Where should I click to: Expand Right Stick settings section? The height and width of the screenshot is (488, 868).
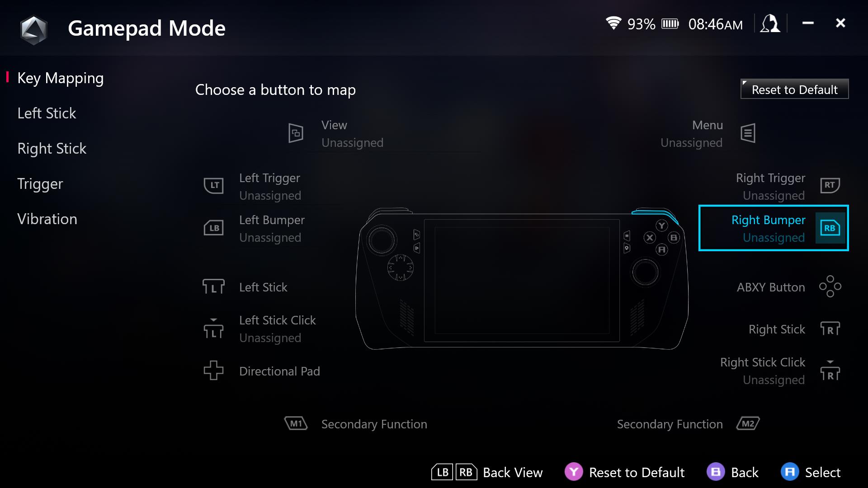click(x=51, y=148)
